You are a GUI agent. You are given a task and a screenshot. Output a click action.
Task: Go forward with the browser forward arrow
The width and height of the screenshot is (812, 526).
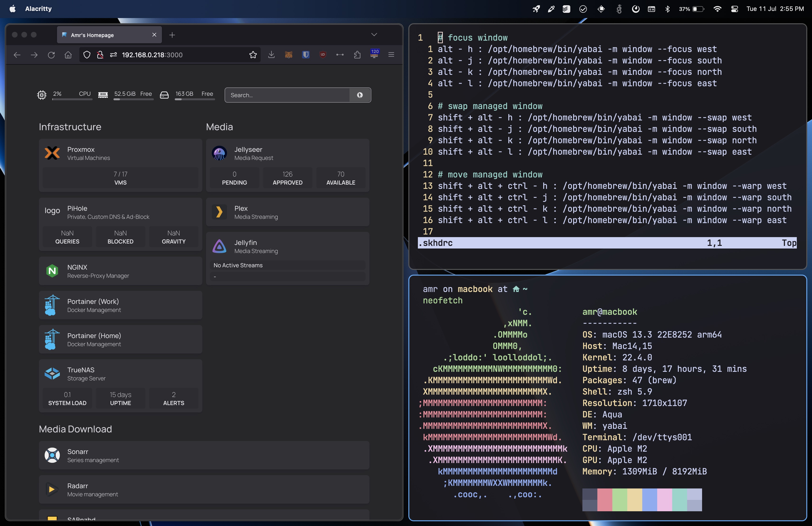[x=34, y=55]
